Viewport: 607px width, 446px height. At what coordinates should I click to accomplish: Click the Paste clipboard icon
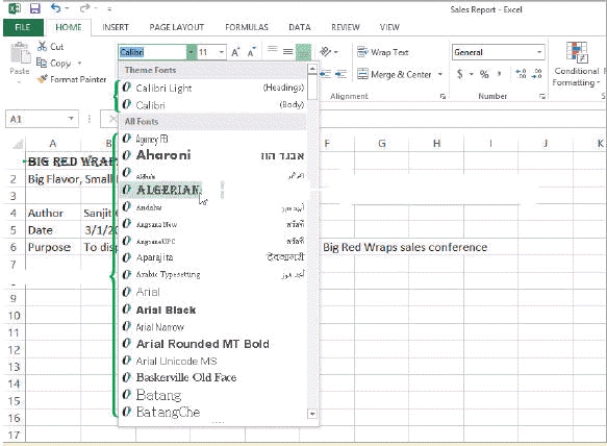20,53
